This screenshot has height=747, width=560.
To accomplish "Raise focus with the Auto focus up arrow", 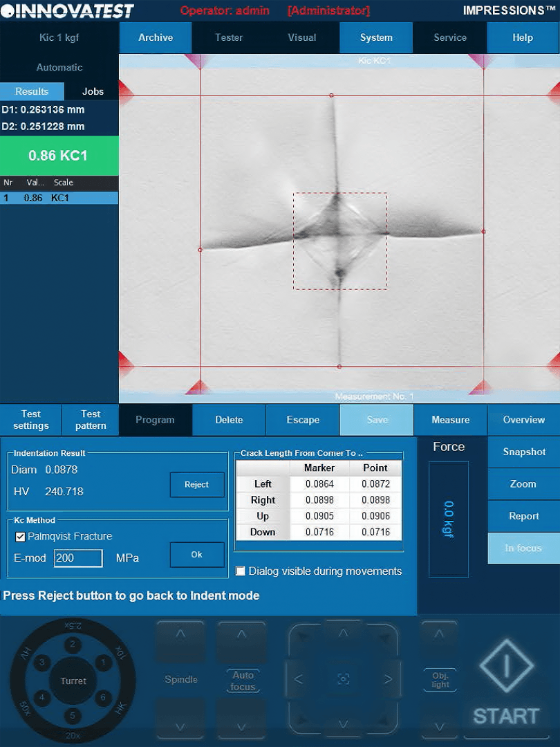I will tap(242, 640).
